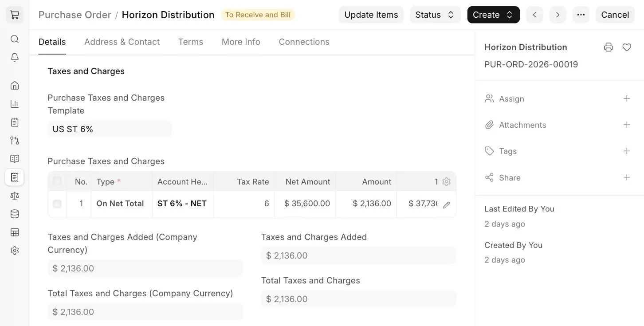Select the highlighted document sidebar icon
This screenshot has width=644, height=326.
[x=15, y=177]
